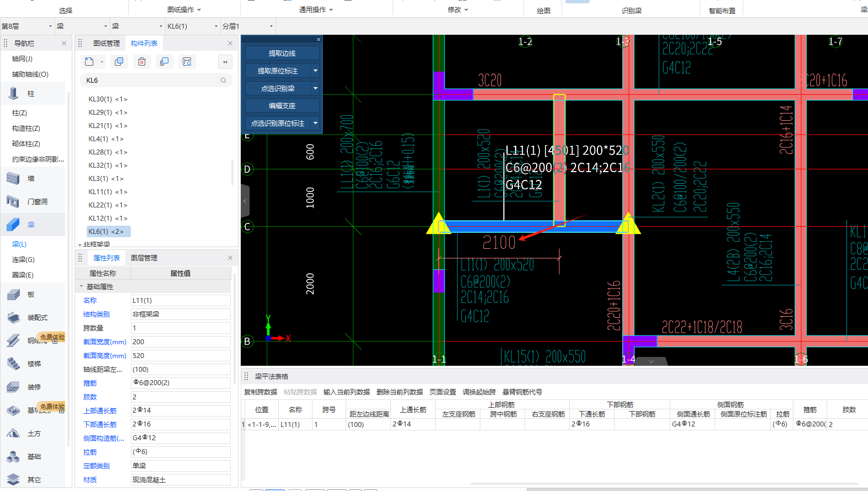
Task: Select the 门窗洞 category
Action: [x=38, y=202]
